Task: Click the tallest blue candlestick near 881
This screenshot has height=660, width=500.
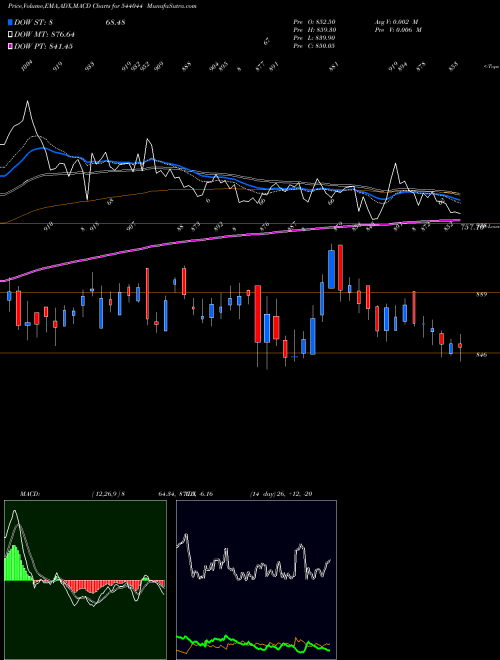Action: pyautogui.click(x=331, y=269)
